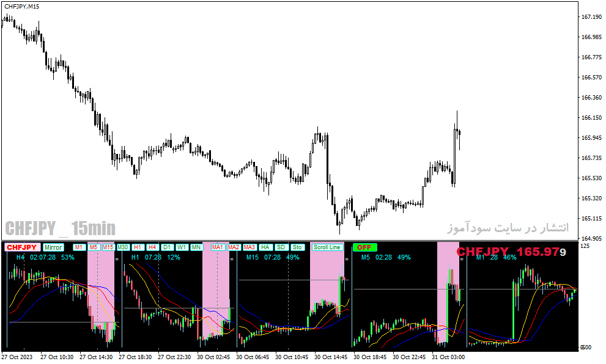Click the 27 Oct 22:30 time label
606x364 pixels.
tap(174, 357)
